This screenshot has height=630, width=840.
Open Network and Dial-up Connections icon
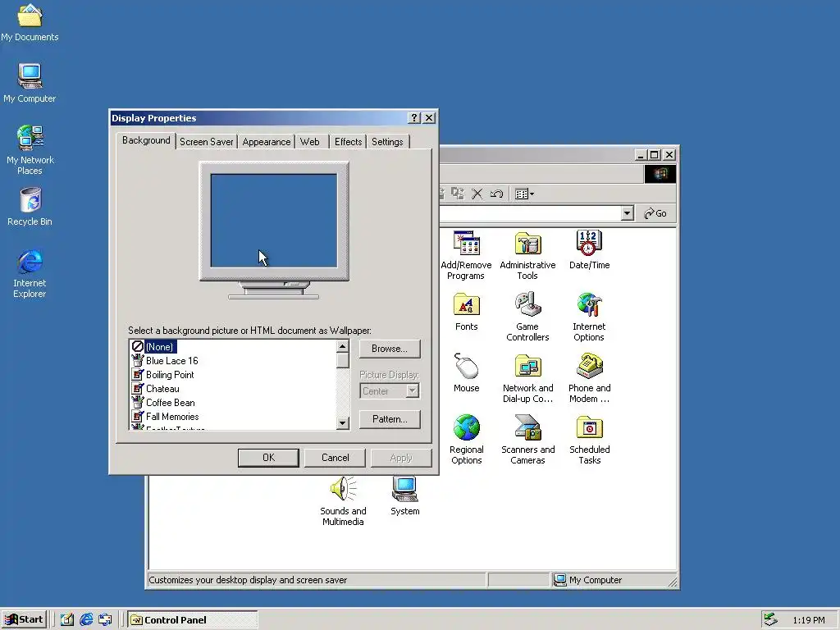pyautogui.click(x=527, y=367)
